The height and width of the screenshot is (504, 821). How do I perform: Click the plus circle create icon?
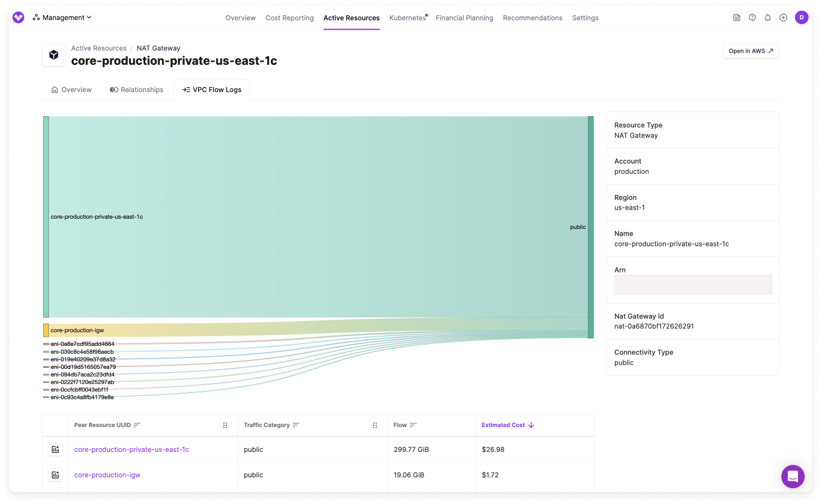tap(783, 18)
